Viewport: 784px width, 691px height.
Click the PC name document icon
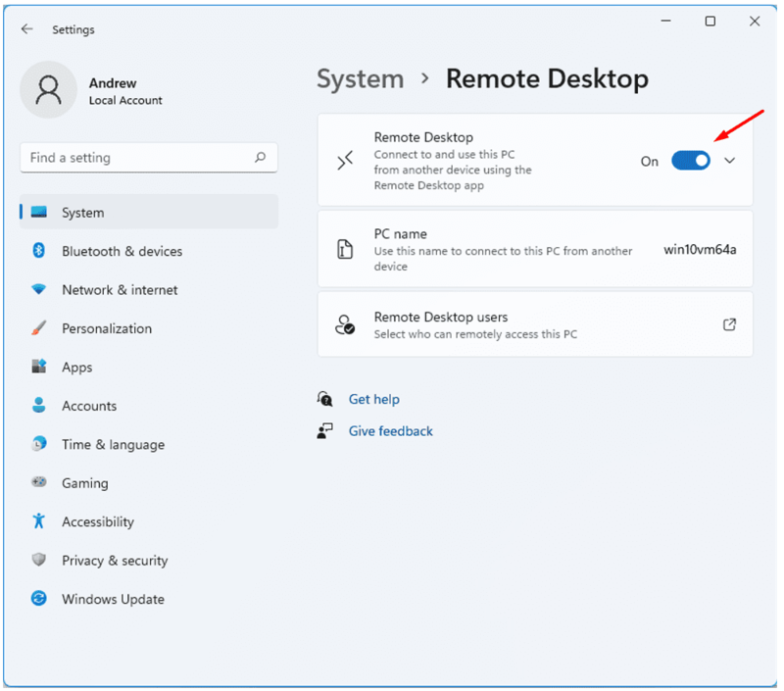click(x=345, y=249)
